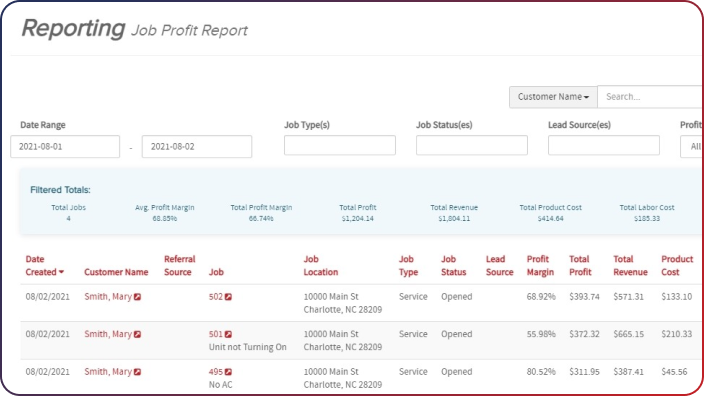
Task: Open external link icon beside job 501
Action: tap(228, 334)
